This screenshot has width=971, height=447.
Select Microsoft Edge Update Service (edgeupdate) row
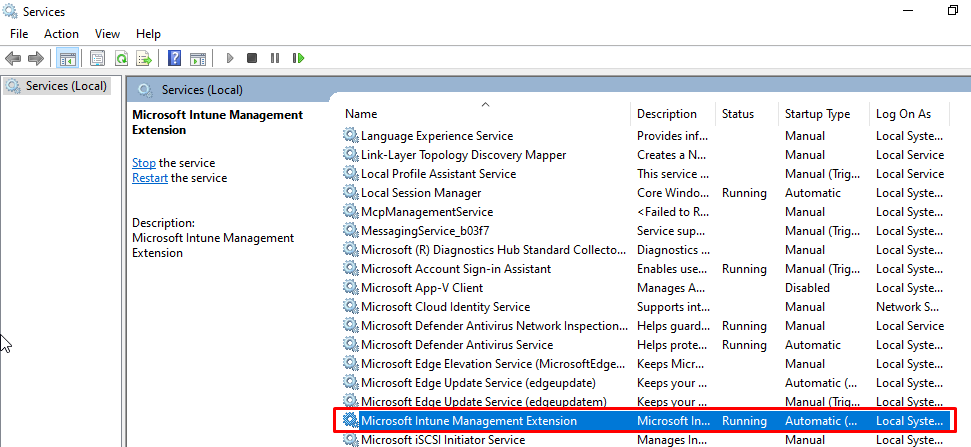(646, 383)
